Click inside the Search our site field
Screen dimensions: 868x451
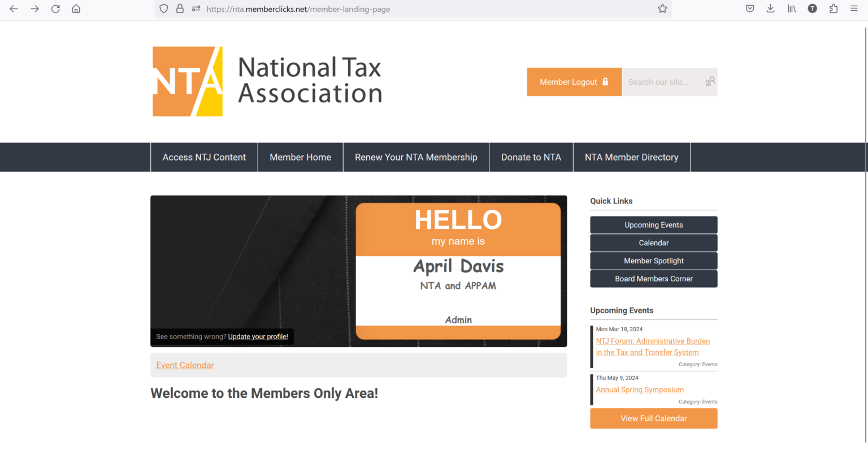point(661,81)
